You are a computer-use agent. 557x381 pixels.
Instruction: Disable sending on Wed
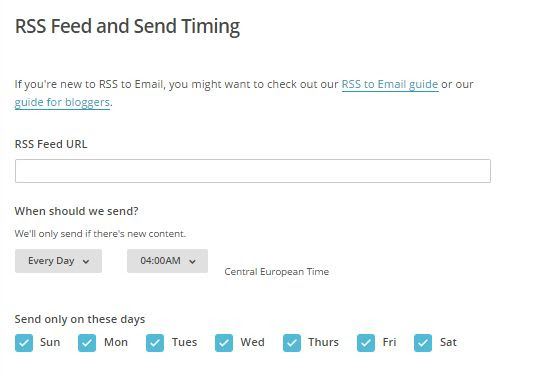point(224,343)
